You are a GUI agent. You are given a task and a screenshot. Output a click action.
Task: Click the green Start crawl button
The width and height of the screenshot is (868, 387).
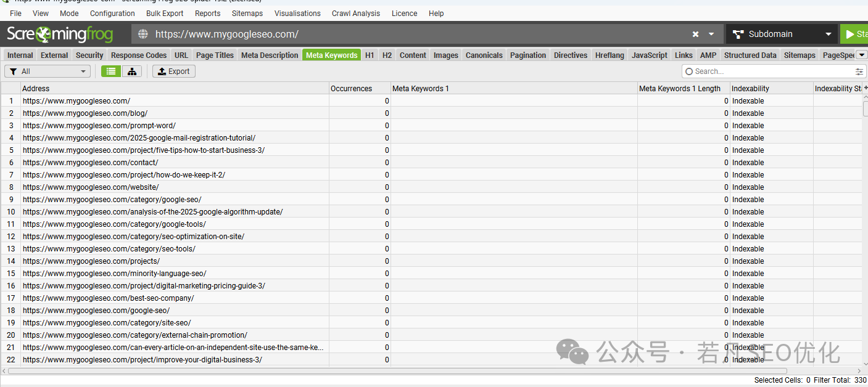coord(854,34)
